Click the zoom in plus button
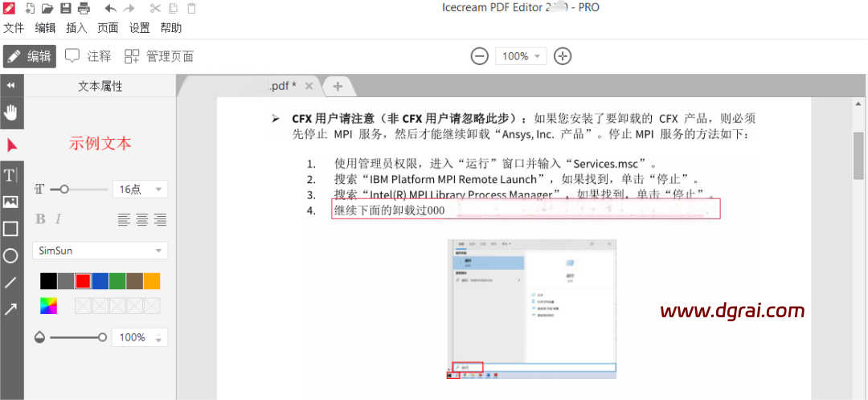 (563, 56)
